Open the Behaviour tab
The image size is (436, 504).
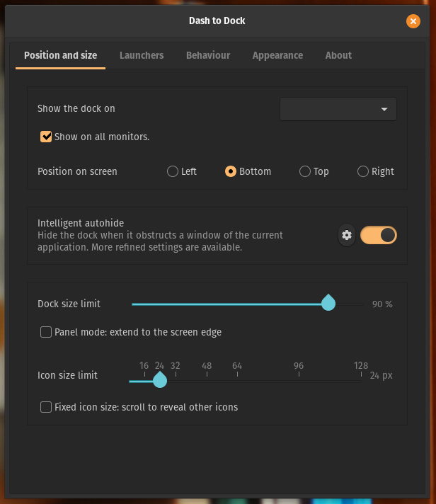coord(208,55)
